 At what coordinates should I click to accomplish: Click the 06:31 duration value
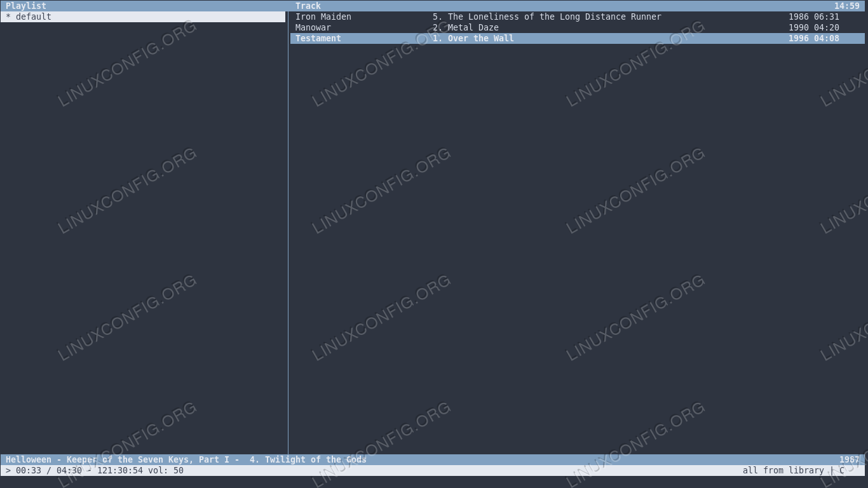(x=827, y=17)
